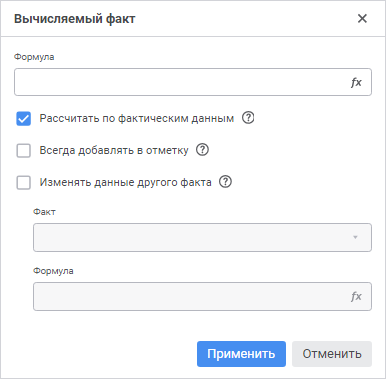
Task: Focus the top Формула input field
Action: click(x=193, y=82)
